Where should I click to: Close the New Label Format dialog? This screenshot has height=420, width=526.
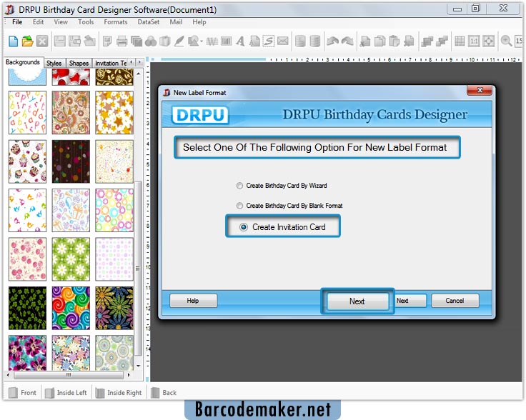(x=480, y=90)
